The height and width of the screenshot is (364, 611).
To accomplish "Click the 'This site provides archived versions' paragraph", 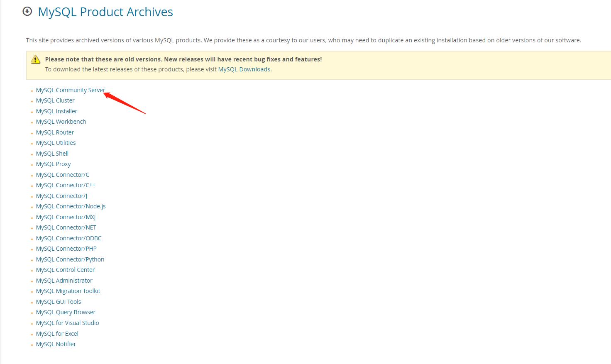I will (x=303, y=40).
